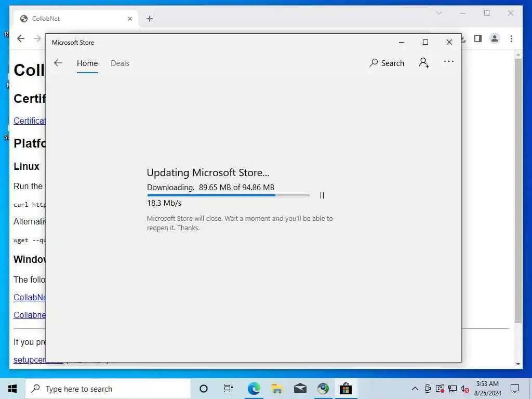Pause the Microsoft Store update download
This screenshot has height=399, width=532.
point(322,195)
